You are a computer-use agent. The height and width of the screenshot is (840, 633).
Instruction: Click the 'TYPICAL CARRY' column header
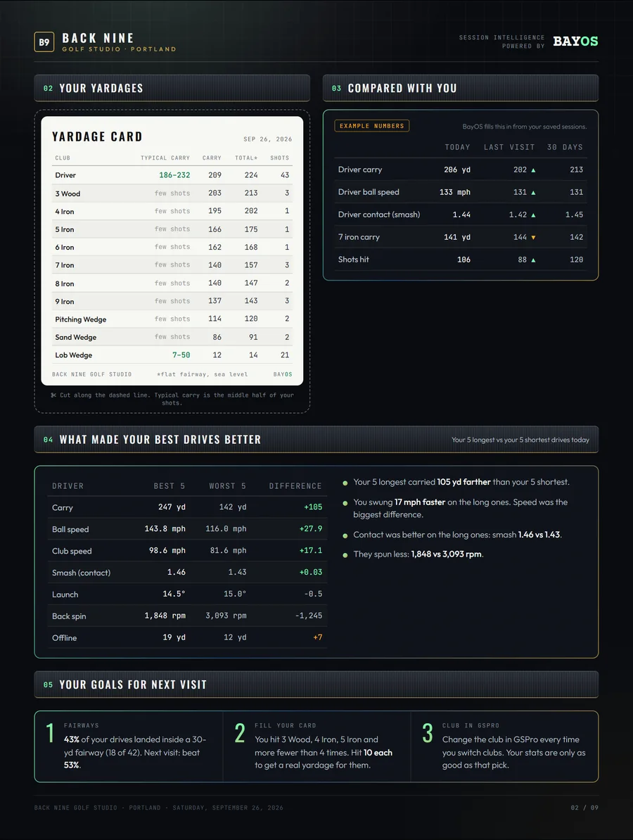pos(165,158)
